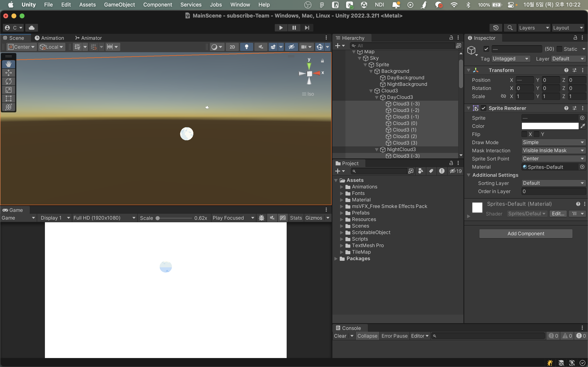Enable Flip X checkbox

click(524, 134)
